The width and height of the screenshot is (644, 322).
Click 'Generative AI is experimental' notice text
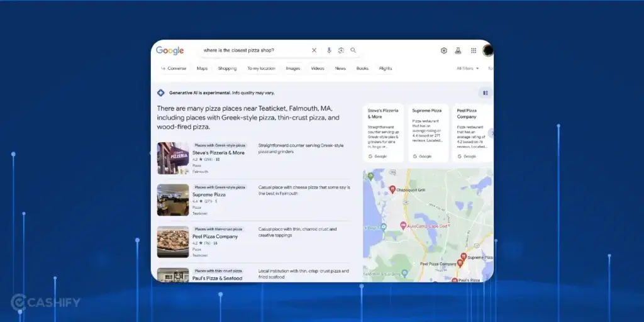coord(222,93)
